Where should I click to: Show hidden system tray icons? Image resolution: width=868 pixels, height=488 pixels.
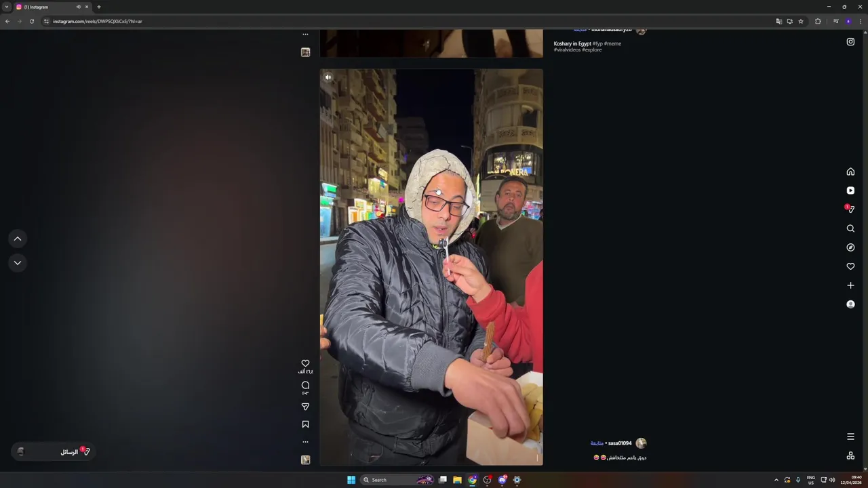pyautogui.click(x=776, y=480)
